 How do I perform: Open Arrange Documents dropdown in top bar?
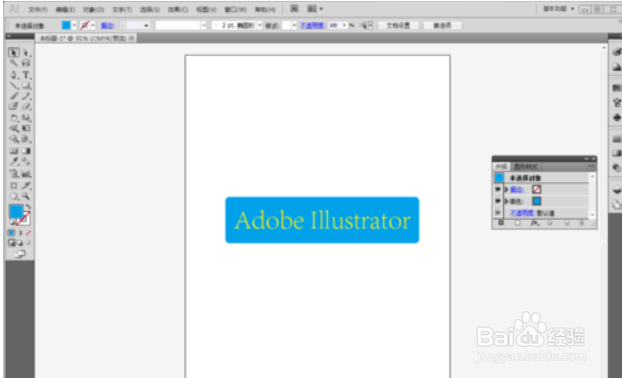pos(315,8)
